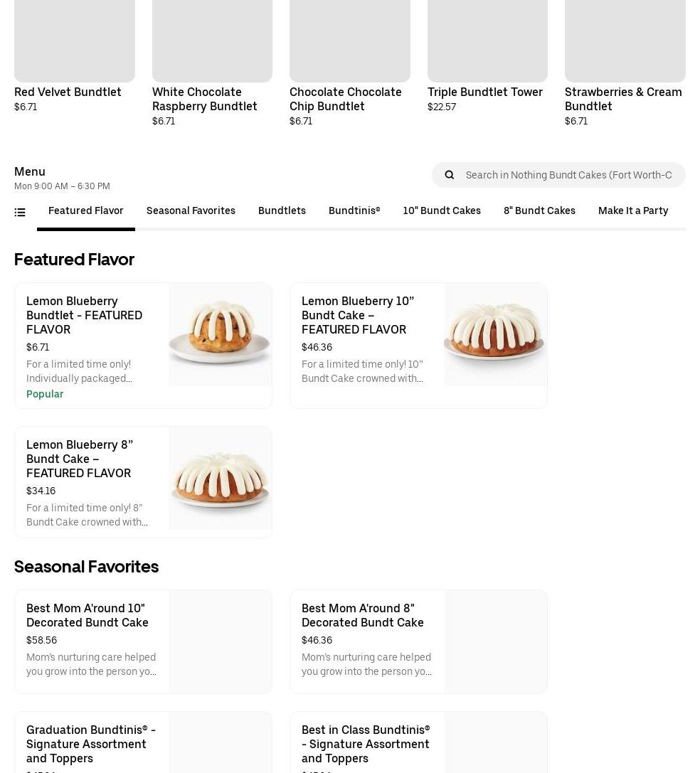Select White Chocolate Raspberry Bundtlet

click(204, 99)
